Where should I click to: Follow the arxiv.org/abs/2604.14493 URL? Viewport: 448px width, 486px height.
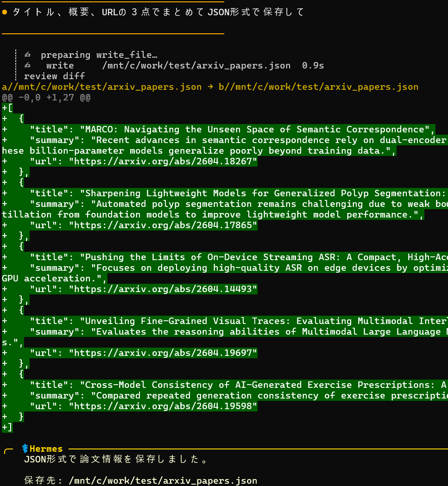(x=163, y=289)
